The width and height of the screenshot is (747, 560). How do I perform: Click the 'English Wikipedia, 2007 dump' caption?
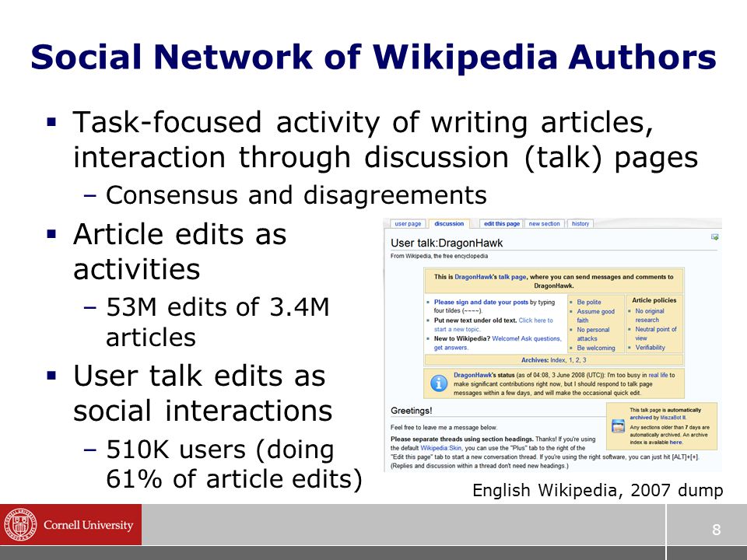point(598,489)
